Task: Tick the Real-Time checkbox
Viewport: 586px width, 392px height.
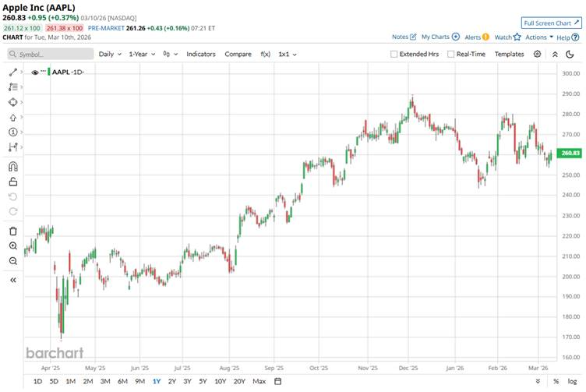Action: click(450, 55)
